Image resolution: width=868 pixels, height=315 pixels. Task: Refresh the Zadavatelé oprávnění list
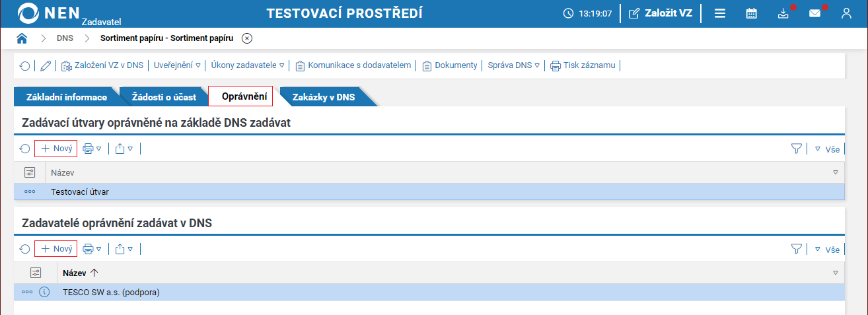24,249
